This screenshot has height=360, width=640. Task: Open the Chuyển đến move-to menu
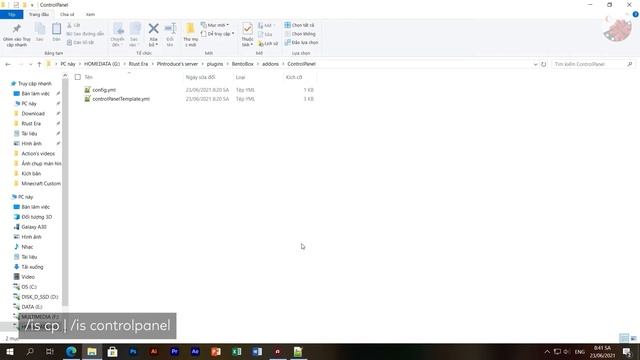(x=118, y=35)
